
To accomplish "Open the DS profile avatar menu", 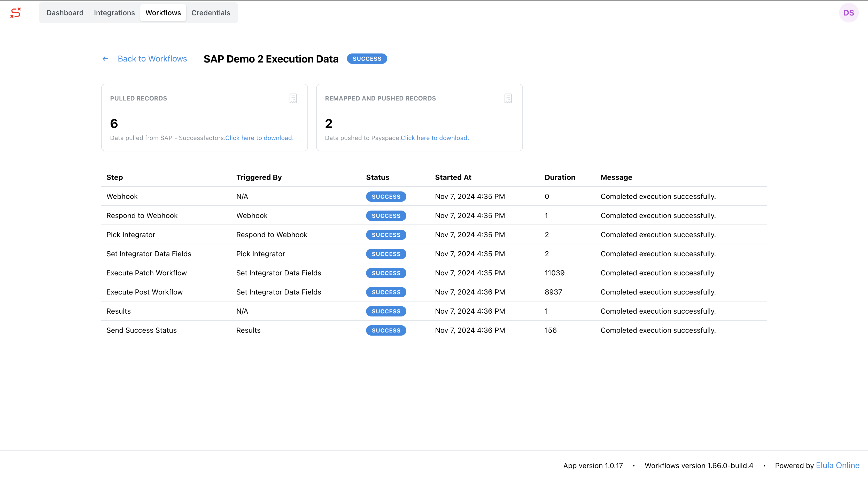I will point(849,12).
